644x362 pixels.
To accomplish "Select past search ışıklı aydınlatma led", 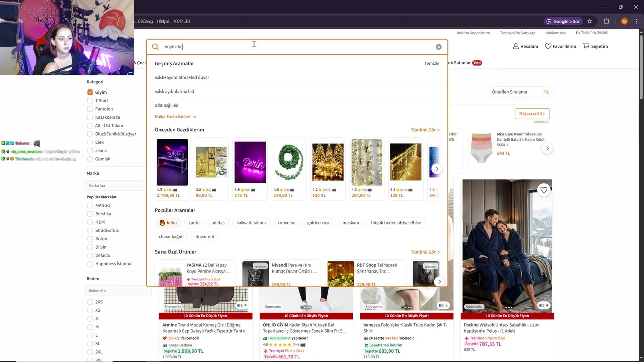I will [x=175, y=92].
